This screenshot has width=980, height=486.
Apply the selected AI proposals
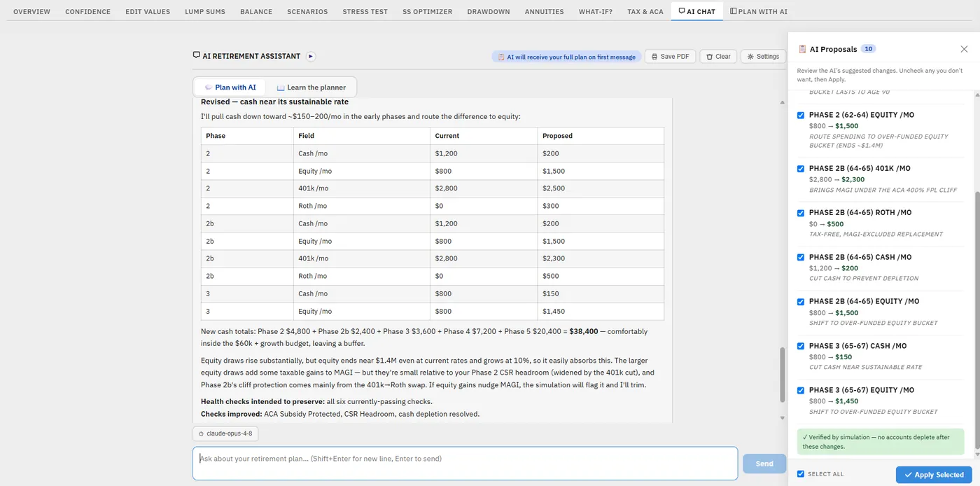click(934, 475)
